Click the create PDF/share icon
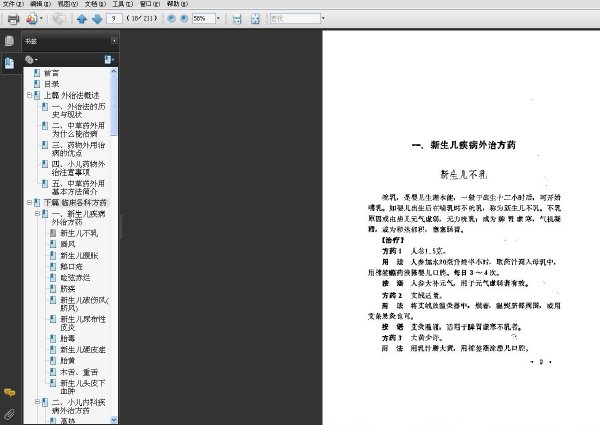 [32, 18]
